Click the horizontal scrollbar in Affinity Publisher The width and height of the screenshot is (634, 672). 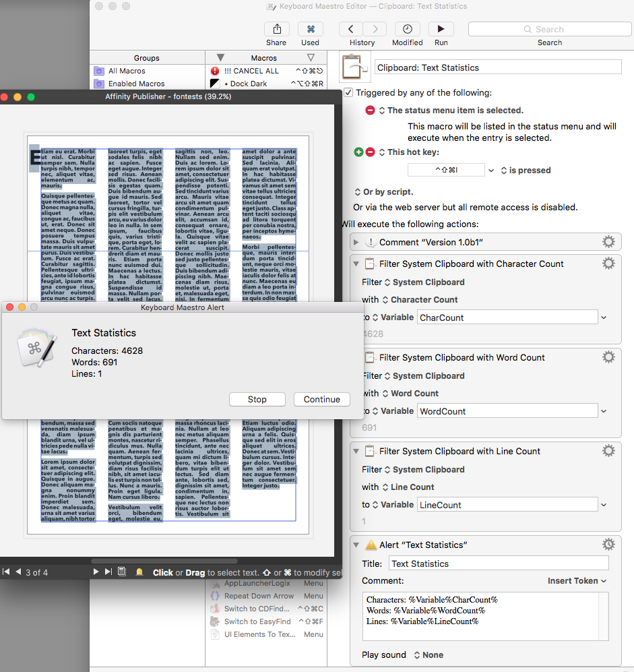(x=164, y=561)
